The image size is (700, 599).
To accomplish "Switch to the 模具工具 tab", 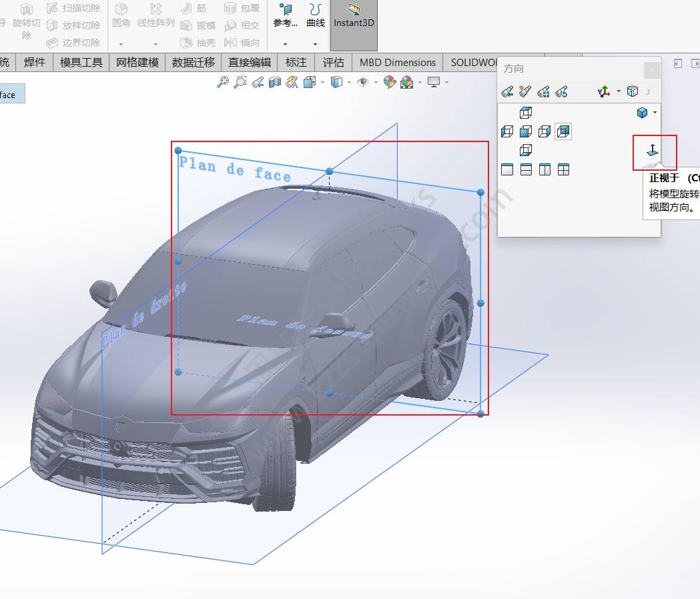I will coord(81,63).
